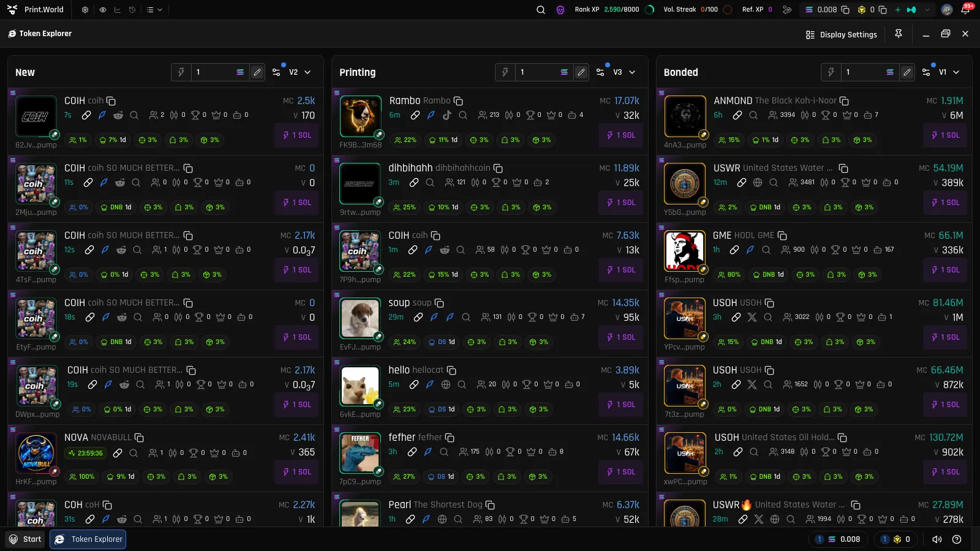Open the X/Twitter link on USOH 3h row
The height and width of the screenshot is (551, 980).
tap(752, 317)
